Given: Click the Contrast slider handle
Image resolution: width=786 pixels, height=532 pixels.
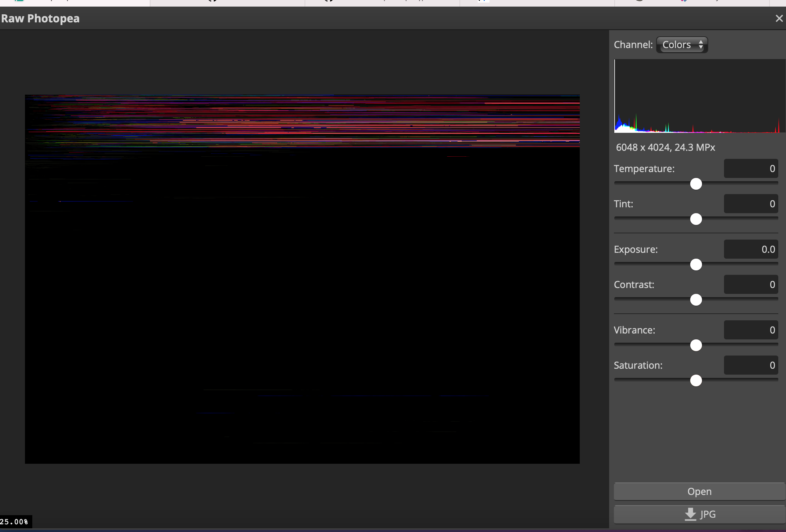Looking at the screenshot, I should 695,300.
